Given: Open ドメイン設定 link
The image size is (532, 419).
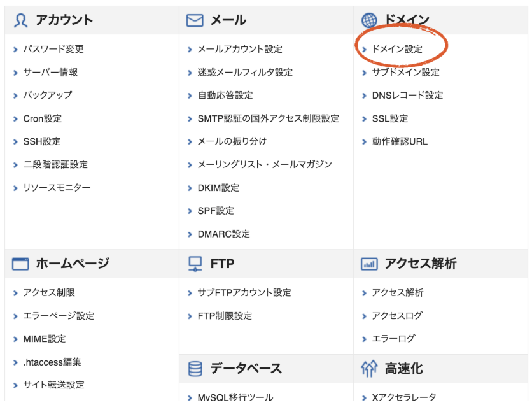Looking at the screenshot, I should [x=397, y=49].
